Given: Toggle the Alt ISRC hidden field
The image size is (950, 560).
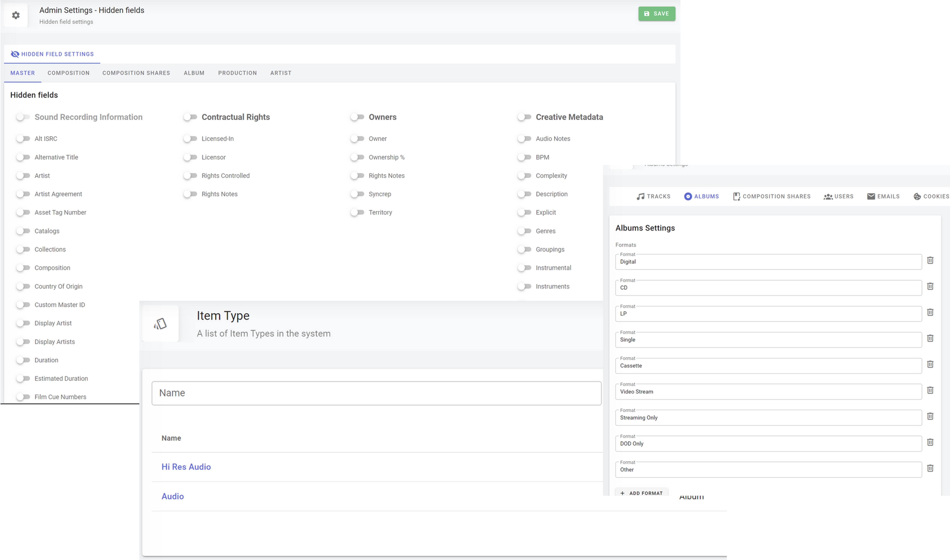Looking at the screenshot, I should pos(23,139).
